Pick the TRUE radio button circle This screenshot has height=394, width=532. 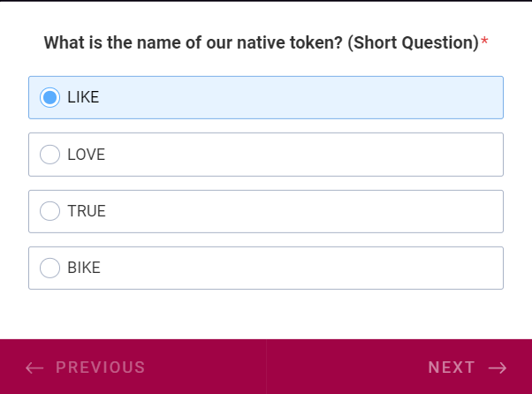(50, 211)
